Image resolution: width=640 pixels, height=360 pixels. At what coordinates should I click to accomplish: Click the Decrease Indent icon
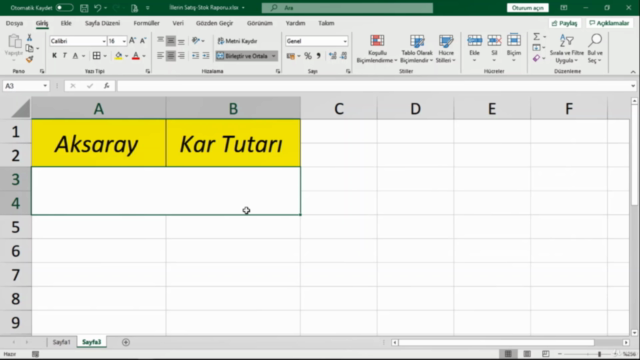[x=196, y=56]
